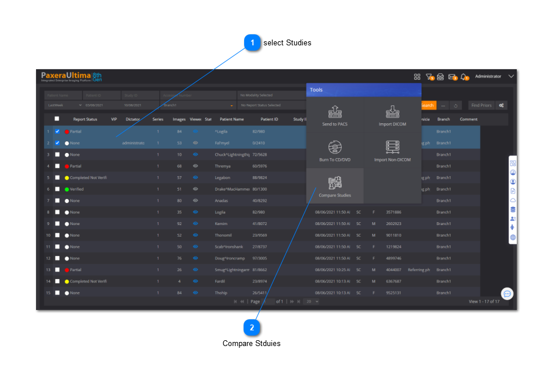Image resolution: width=547 pixels, height=392 pixels.
Task: Click the database icon in right sidebar
Action: click(513, 209)
